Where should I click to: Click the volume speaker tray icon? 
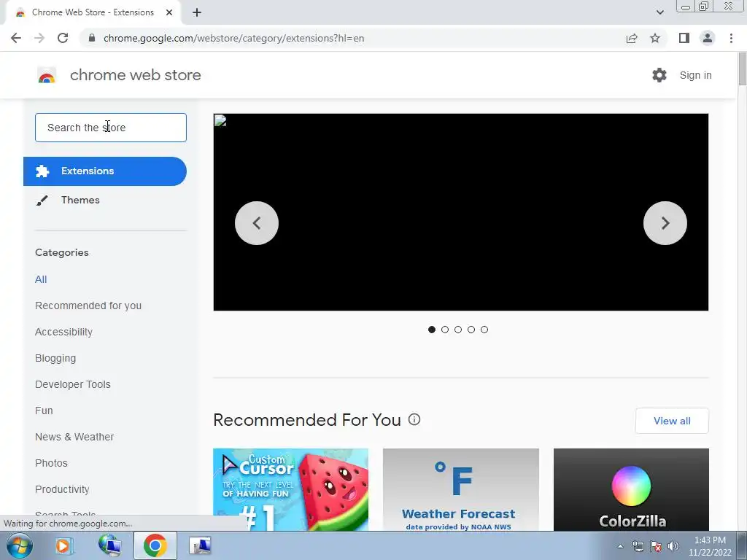point(673,546)
